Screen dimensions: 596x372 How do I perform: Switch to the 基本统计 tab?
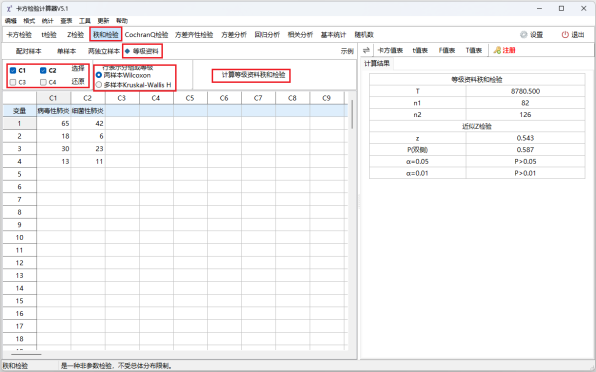point(333,35)
